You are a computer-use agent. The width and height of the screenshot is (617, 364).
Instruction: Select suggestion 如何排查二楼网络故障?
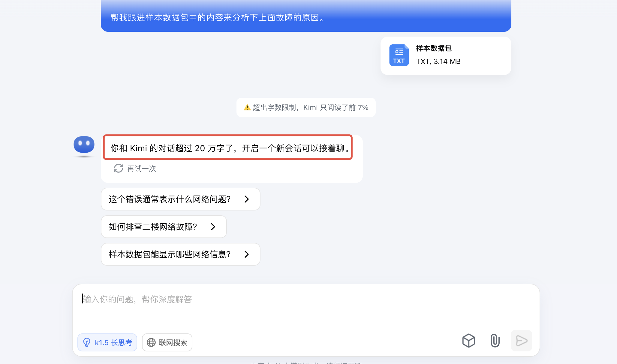click(x=153, y=227)
